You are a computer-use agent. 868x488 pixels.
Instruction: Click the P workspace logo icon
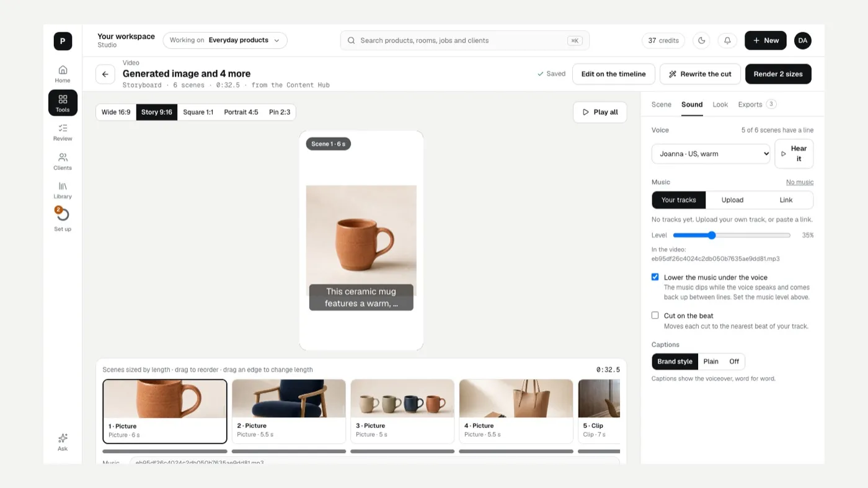pos(63,41)
